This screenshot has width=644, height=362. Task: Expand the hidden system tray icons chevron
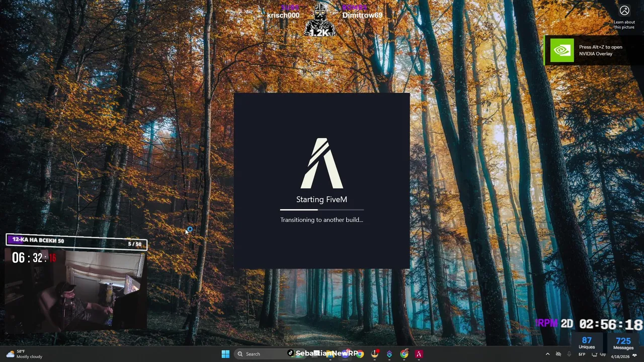[547, 354]
